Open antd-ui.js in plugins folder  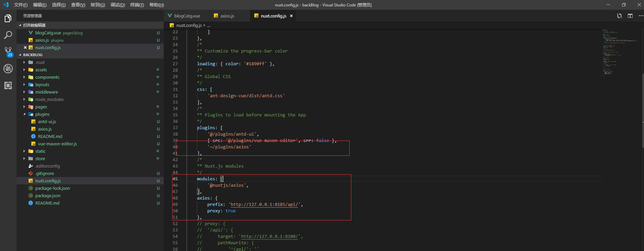pyautogui.click(x=90, y=121)
